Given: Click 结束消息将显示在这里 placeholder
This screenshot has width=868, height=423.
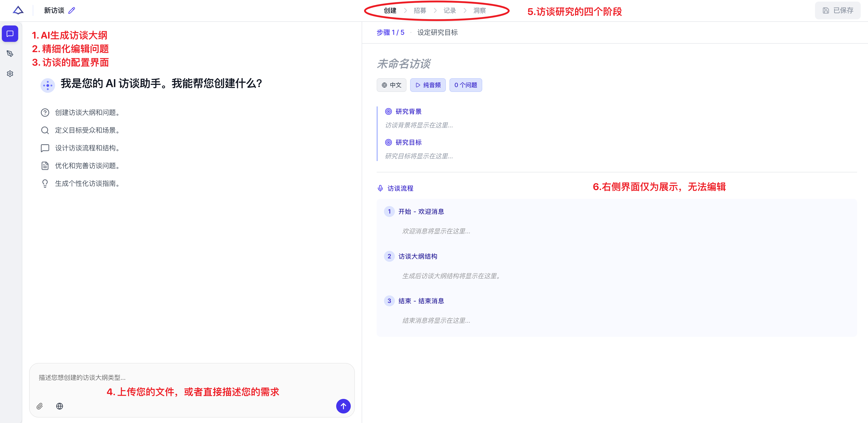Looking at the screenshot, I should tap(436, 321).
